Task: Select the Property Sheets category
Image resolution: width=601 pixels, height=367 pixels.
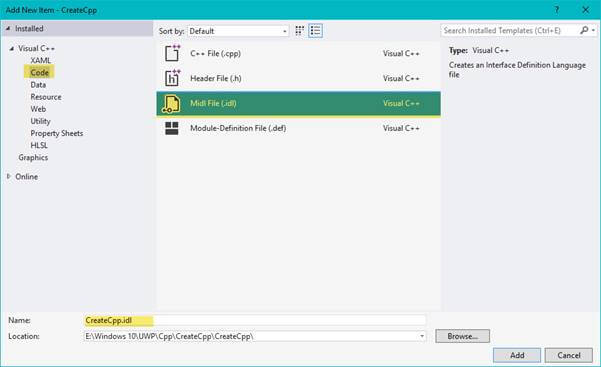Action: pyautogui.click(x=57, y=133)
